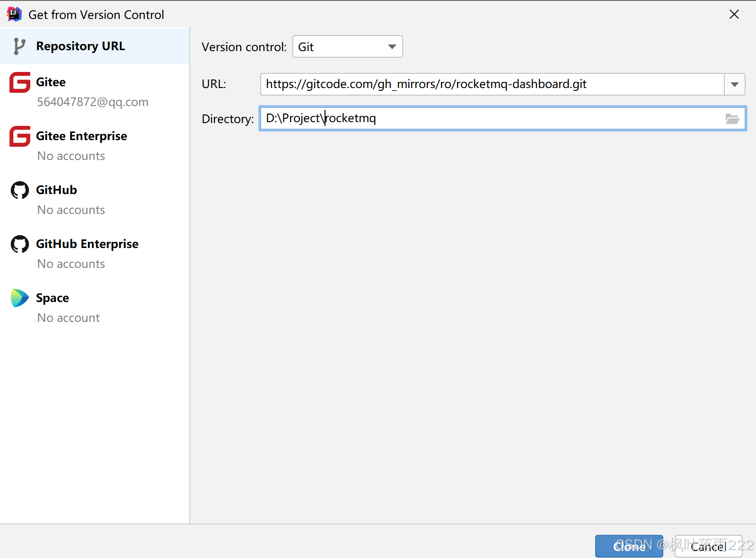
Task: Select the Repository URL tab
Action: pos(95,46)
